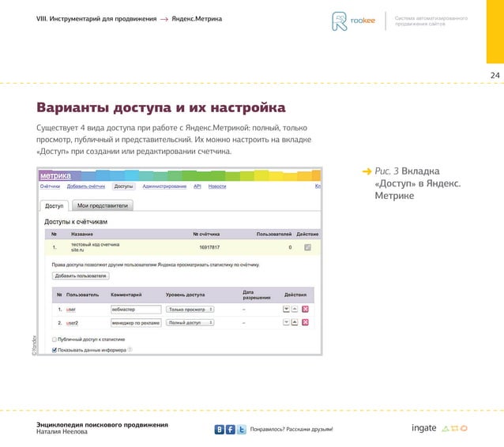Click the Дата разрешения column header
The width and height of the screenshot is (504, 447).
(257, 295)
